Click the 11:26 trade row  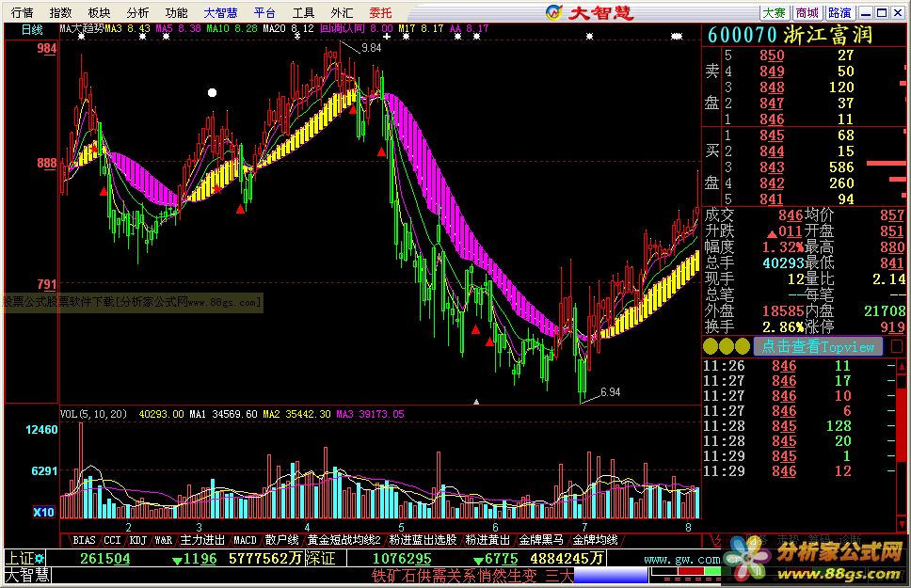(x=799, y=366)
